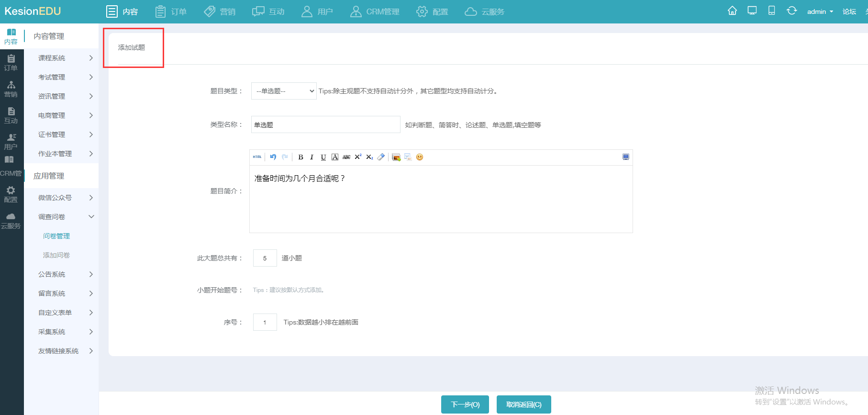The height and width of the screenshot is (415, 868).
Task: Toggle Italic in the editor toolbar
Action: click(312, 157)
